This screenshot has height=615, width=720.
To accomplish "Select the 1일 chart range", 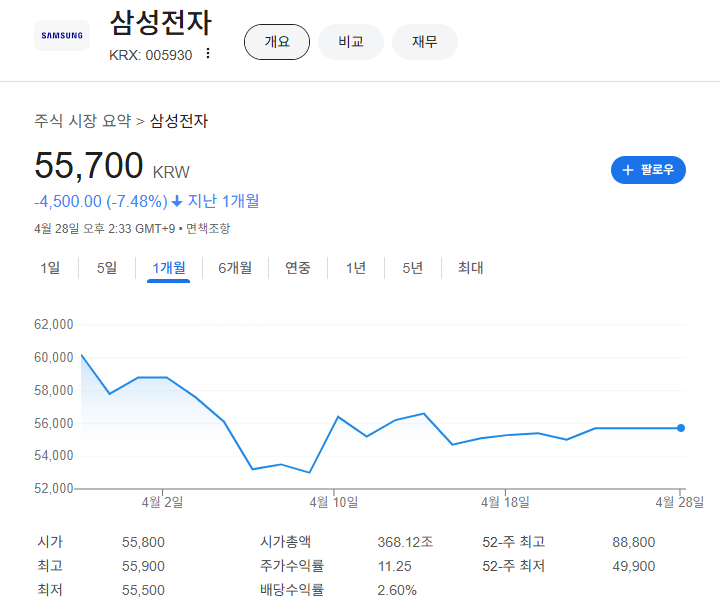I will (x=50, y=268).
